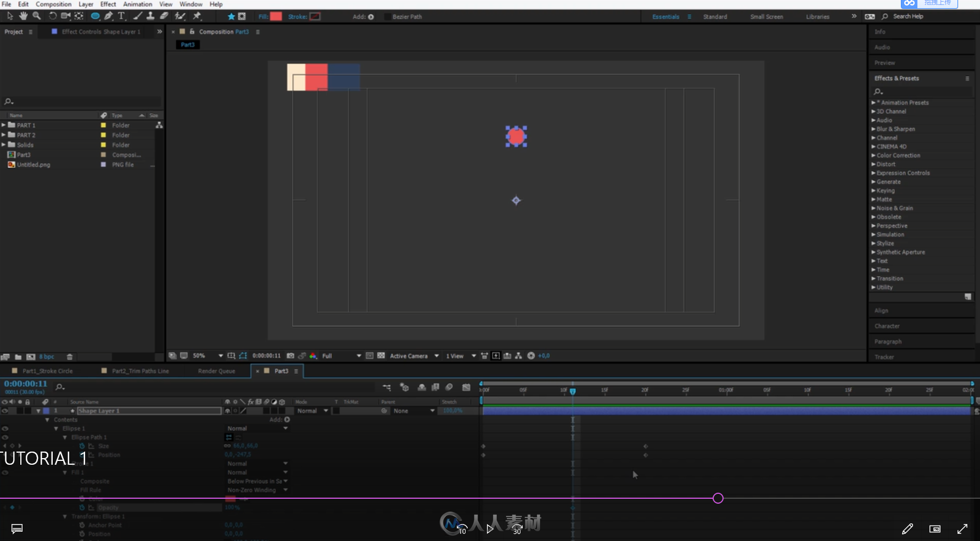Toggle the shy switch for Shape Layer 1
Image resolution: width=980 pixels, height=541 pixels.
tap(228, 410)
